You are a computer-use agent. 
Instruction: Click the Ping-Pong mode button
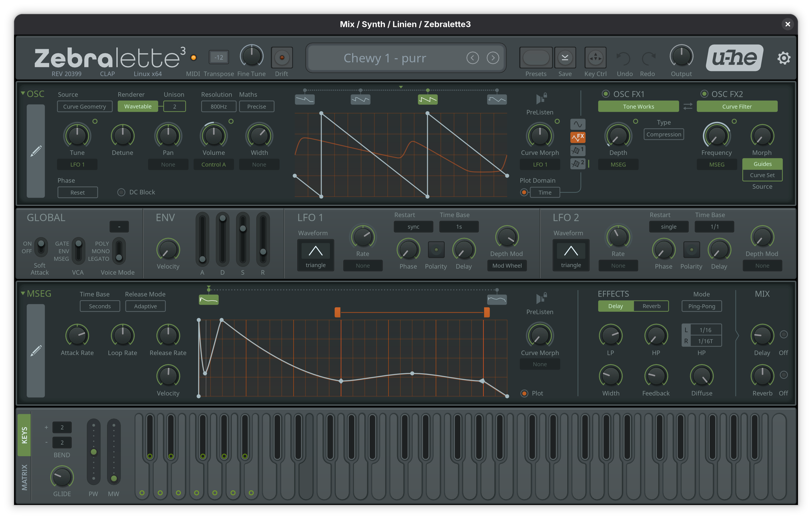tap(701, 306)
